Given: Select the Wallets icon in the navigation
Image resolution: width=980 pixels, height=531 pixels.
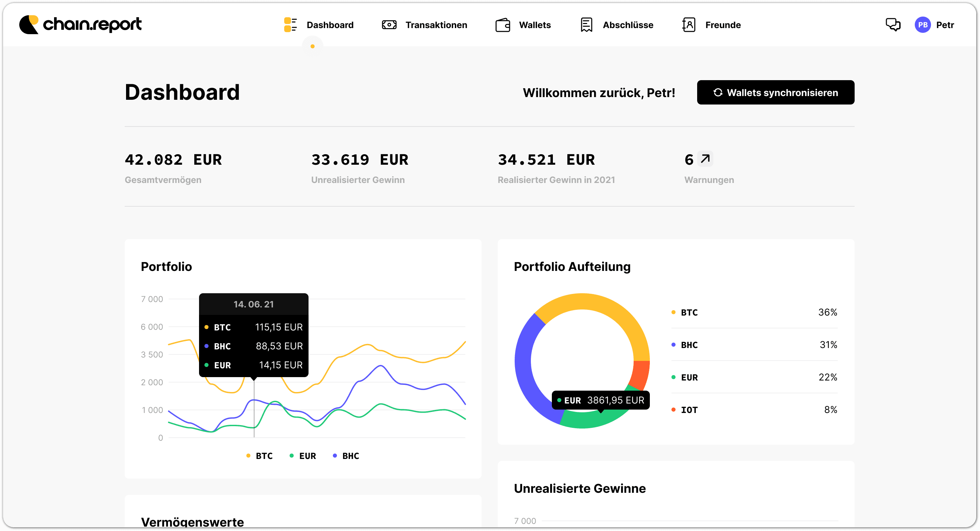Looking at the screenshot, I should click(502, 24).
